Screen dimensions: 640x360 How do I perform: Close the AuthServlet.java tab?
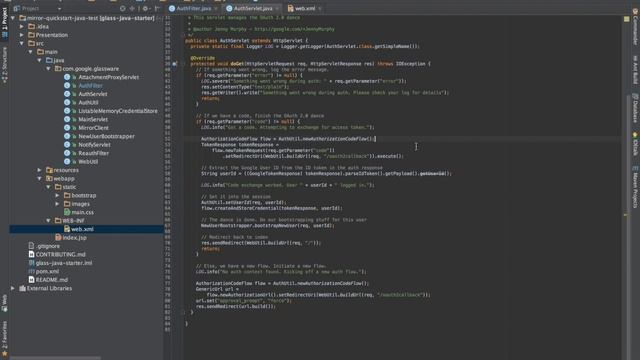[x=277, y=8]
